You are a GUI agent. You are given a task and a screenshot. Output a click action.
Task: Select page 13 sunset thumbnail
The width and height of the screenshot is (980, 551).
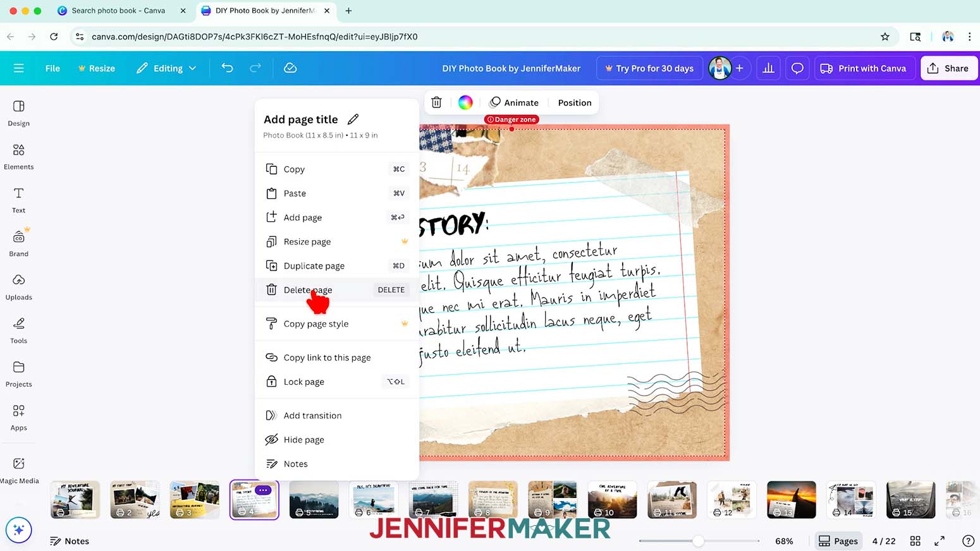point(792,500)
